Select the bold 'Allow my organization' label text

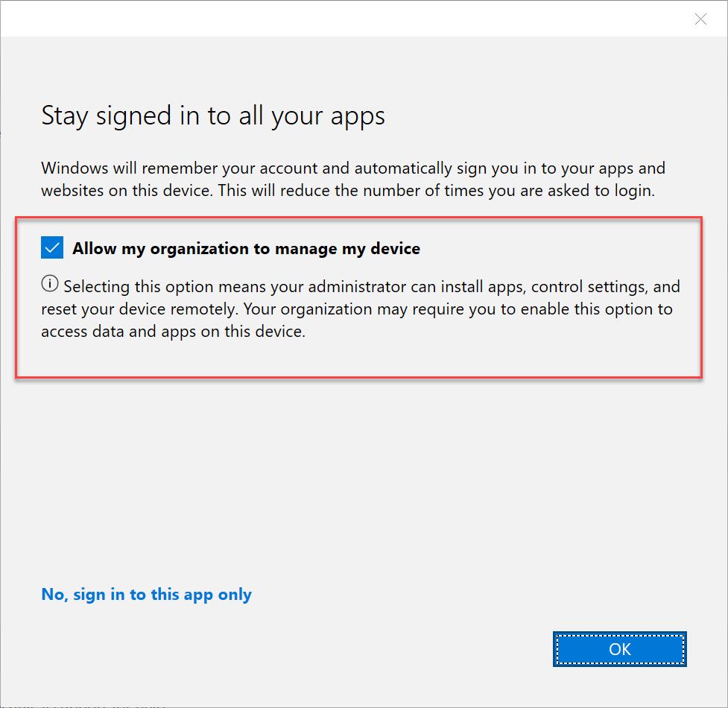coord(246,248)
